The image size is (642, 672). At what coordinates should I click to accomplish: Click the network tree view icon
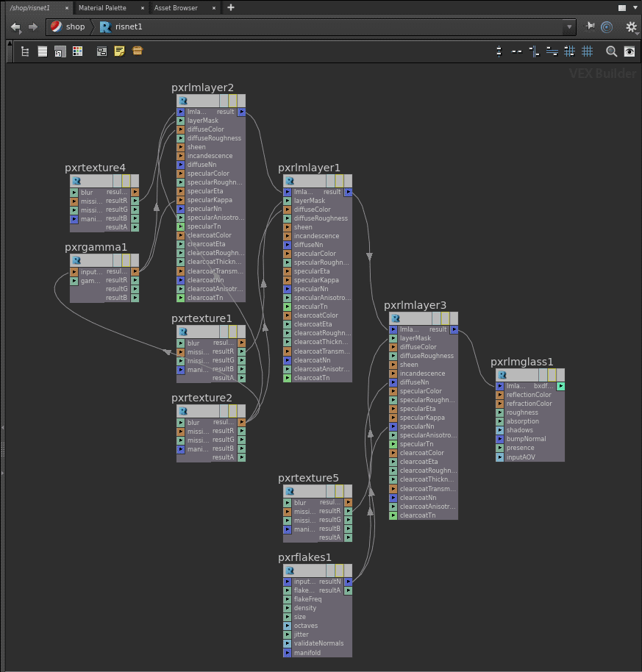tap(25, 51)
